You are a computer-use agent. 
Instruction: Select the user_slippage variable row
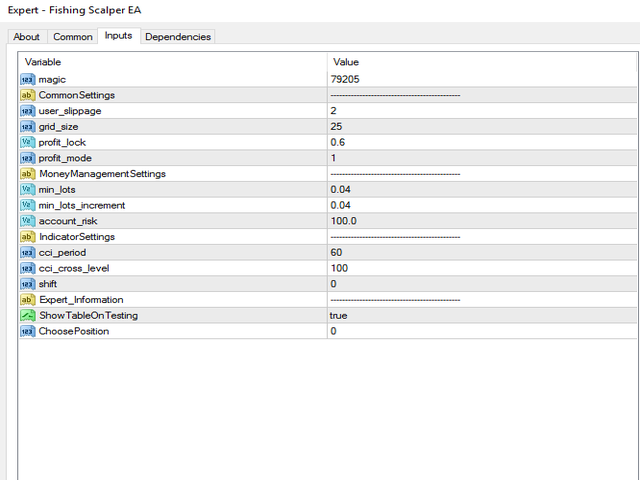[70, 111]
